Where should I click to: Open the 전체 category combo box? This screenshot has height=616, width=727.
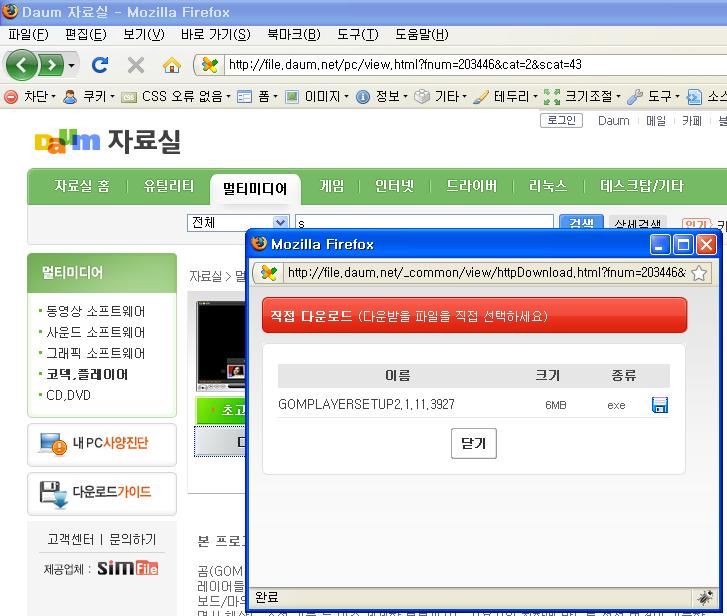coord(238,222)
